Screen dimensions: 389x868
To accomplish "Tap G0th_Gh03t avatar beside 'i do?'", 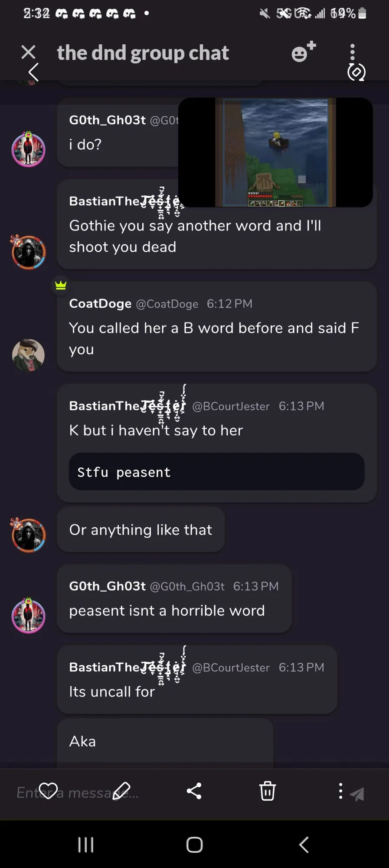I will coord(28,150).
